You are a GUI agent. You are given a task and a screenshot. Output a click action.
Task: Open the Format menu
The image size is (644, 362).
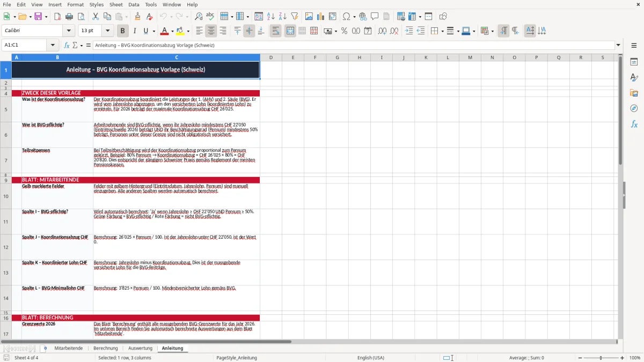pyautogui.click(x=75, y=4)
